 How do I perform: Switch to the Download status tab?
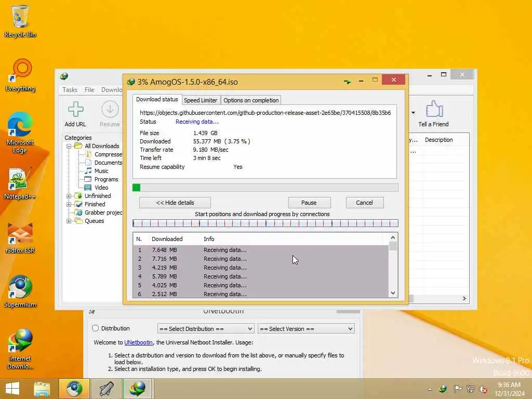click(x=157, y=99)
